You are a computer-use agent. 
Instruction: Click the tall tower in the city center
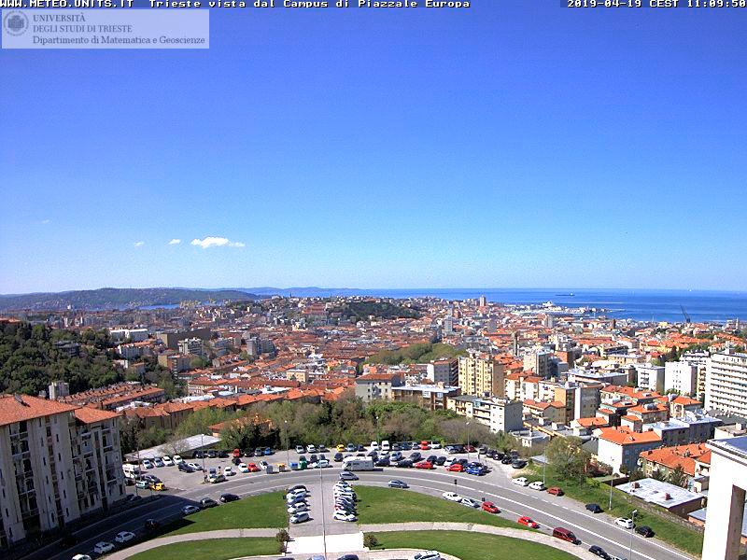pos(482,301)
